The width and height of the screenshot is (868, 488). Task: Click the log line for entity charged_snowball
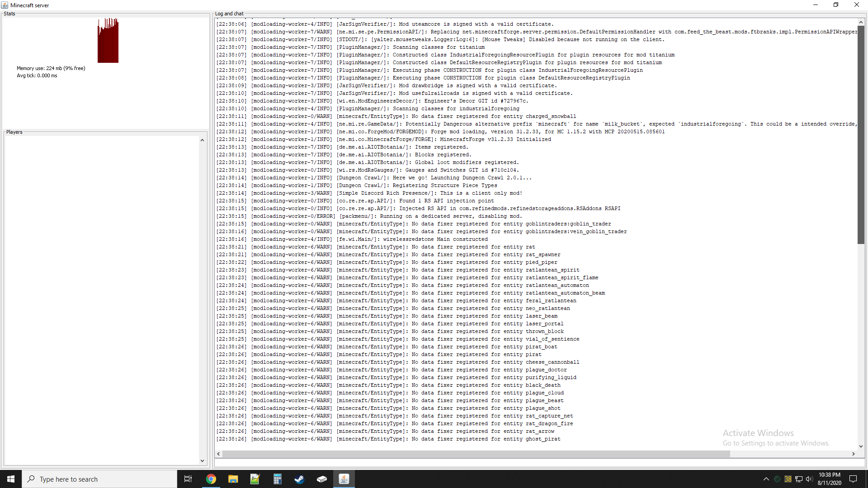(x=396, y=116)
